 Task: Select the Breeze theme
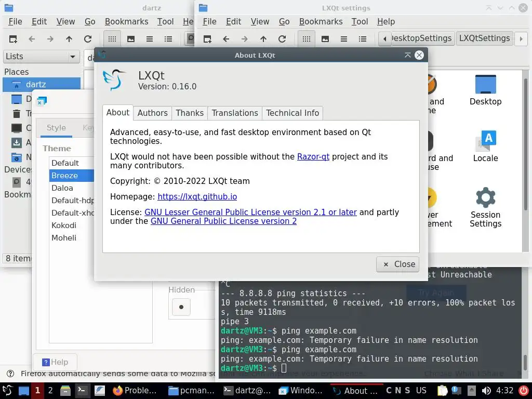point(71,176)
